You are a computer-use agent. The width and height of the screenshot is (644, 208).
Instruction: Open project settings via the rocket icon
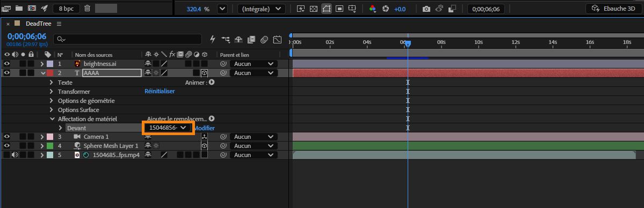coord(45,8)
